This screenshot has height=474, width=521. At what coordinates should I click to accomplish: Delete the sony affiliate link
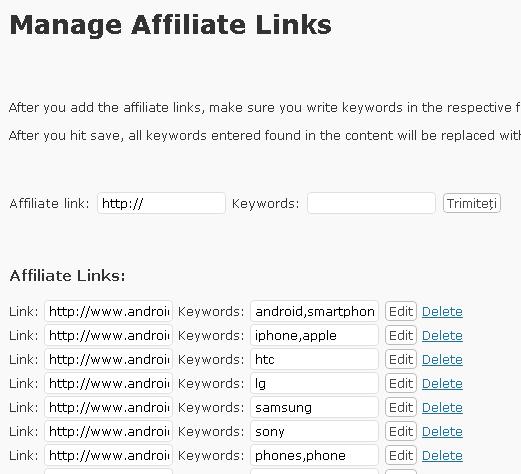click(442, 432)
